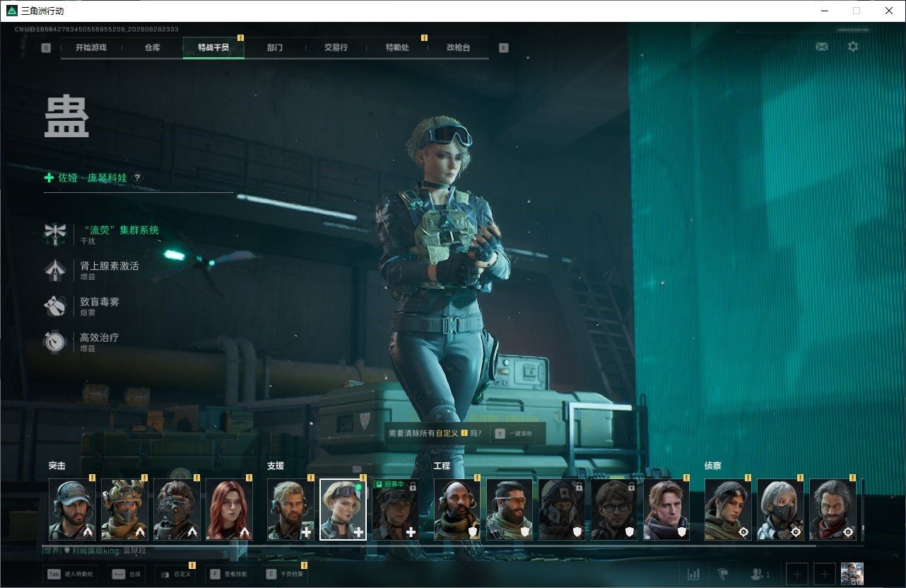Open the mail envelope icon
Image resolution: width=906 pixels, height=588 pixels.
pos(821,47)
